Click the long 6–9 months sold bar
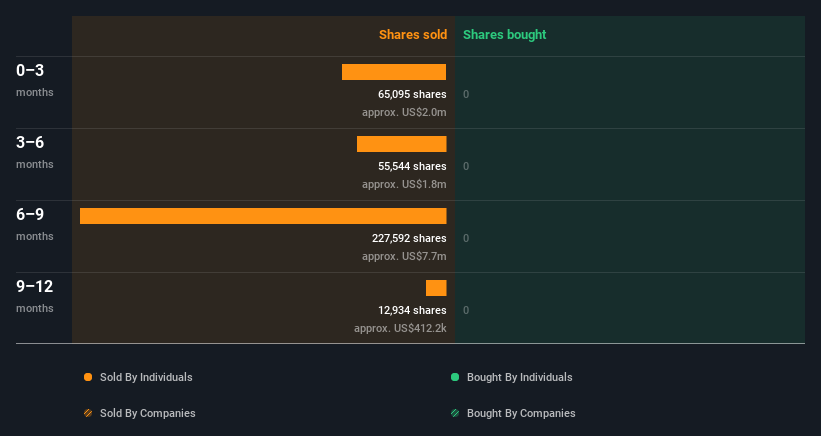Image resolution: width=821 pixels, height=436 pixels. point(263,216)
